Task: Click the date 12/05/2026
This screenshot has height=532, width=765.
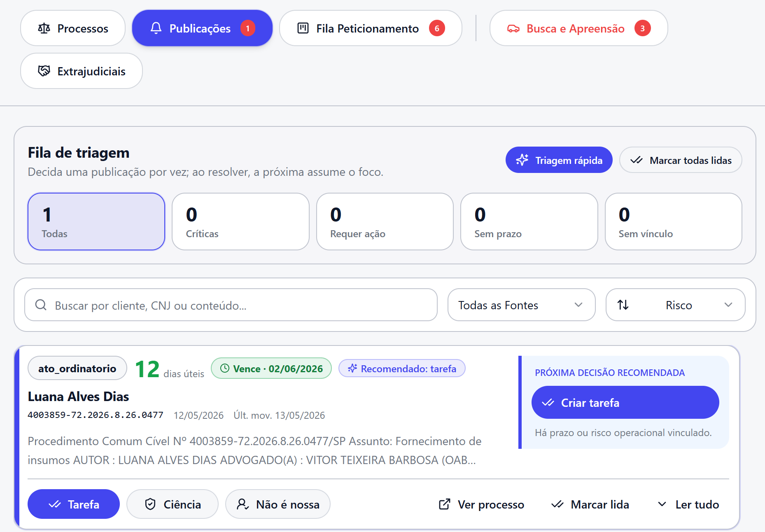Action: (x=198, y=415)
